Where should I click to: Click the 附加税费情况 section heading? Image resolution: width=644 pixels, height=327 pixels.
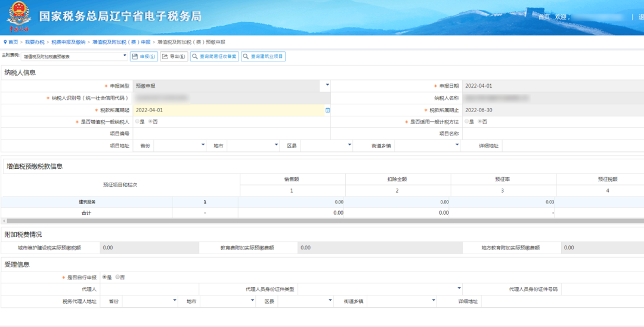pyautogui.click(x=23, y=235)
